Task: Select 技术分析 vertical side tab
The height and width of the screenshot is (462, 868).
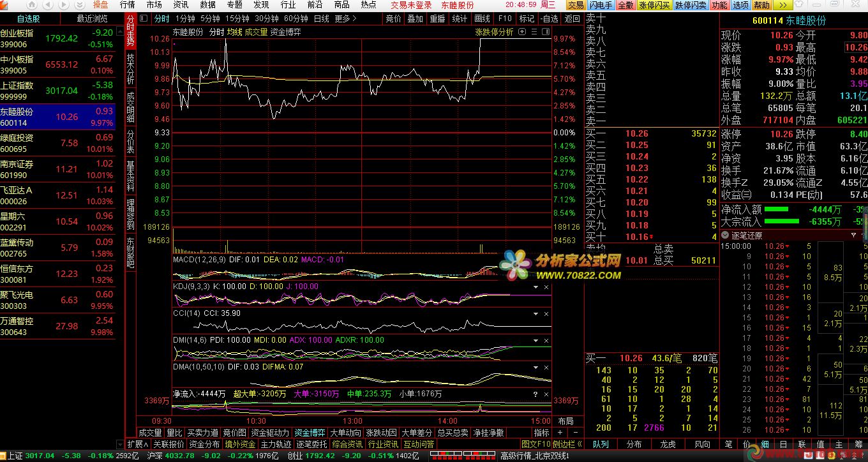Action: 130,69
